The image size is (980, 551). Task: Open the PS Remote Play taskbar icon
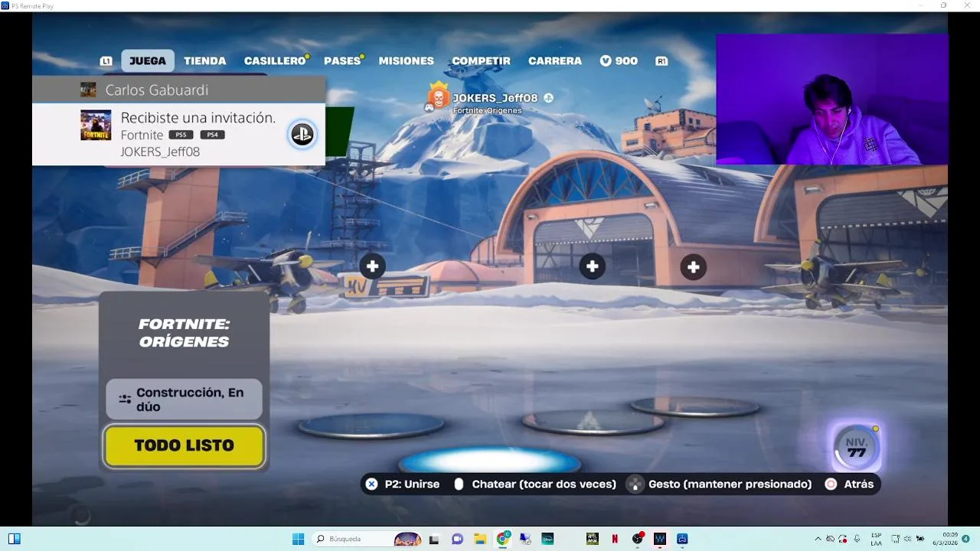point(682,539)
